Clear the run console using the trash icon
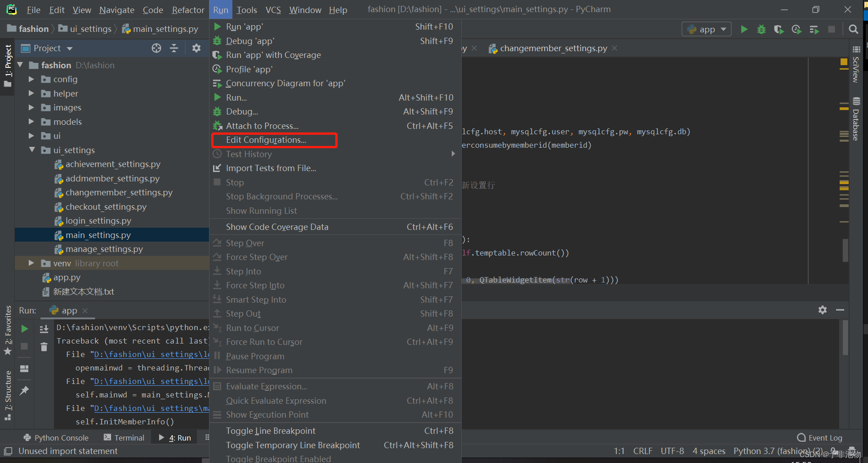This screenshot has height=463, width=868. click(44, 347)
